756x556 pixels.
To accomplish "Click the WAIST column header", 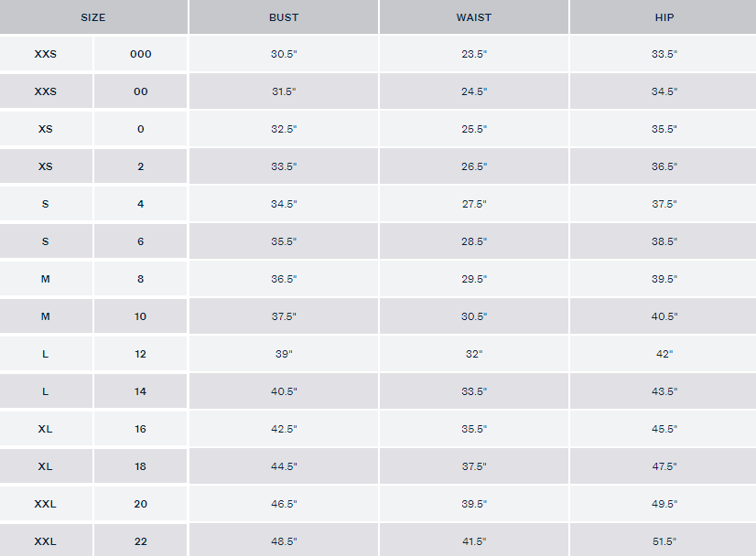I will (474, 17).
